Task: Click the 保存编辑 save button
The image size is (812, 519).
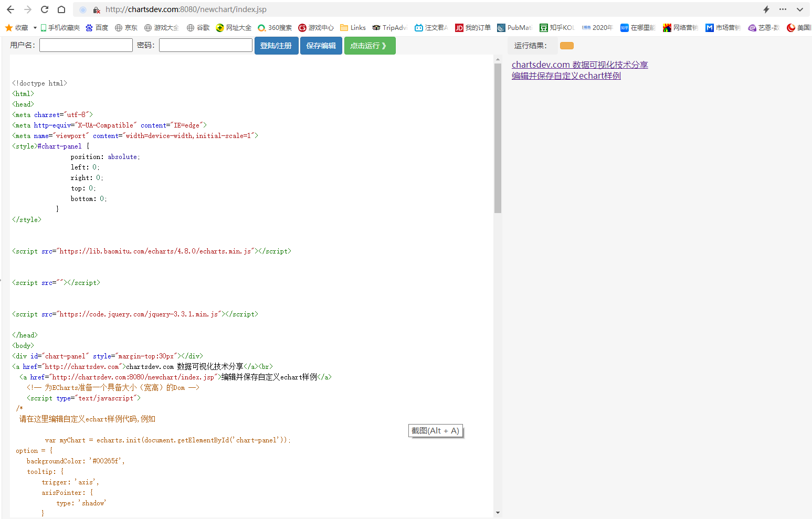Action: click(321, 46)
